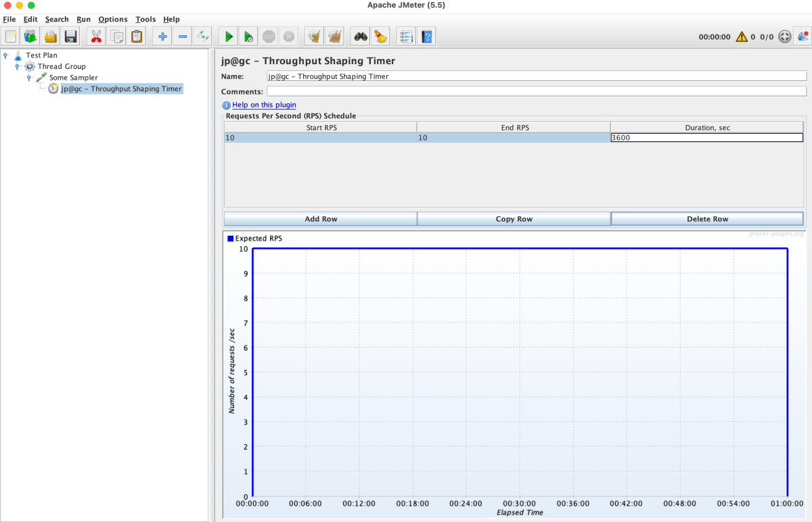Click the Throughput Shaping Timer clock icon
The width and height of the screenshot is (812, 522).
point(53,89)
